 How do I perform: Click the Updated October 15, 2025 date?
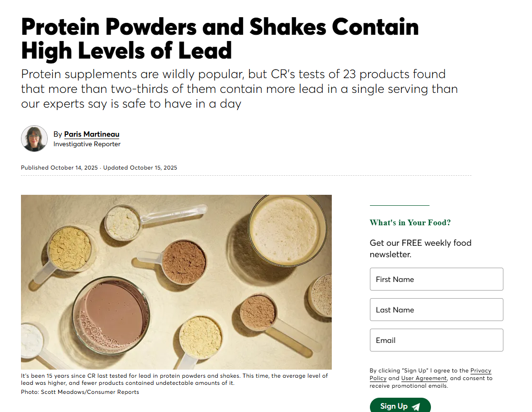(140, 168)
